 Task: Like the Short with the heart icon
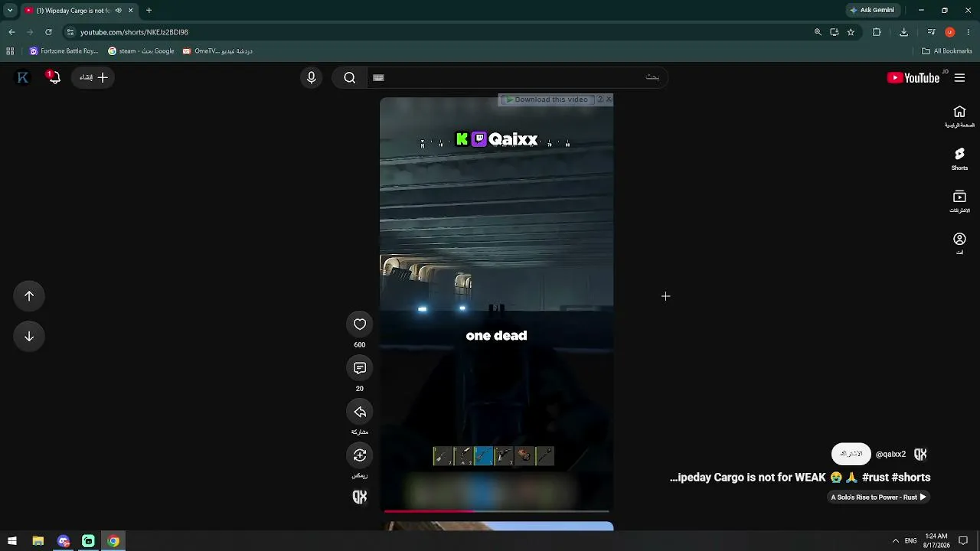360,324
